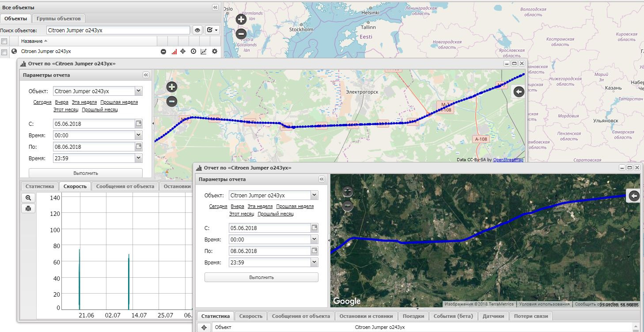The height and width of the screenshot is (332, 644).
Task: Open the 'Объект' combo in front report window
Action: click(x=314, y=196)
